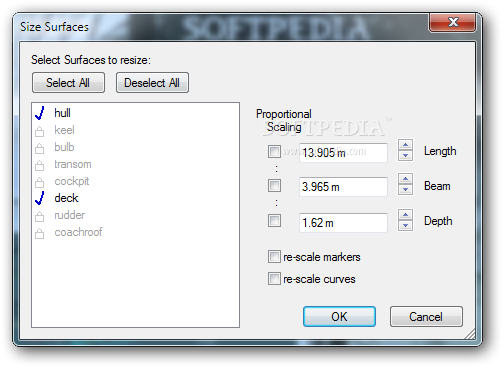
Task: Click the lock icon beside keel
Action: click(x=39, y=131)
